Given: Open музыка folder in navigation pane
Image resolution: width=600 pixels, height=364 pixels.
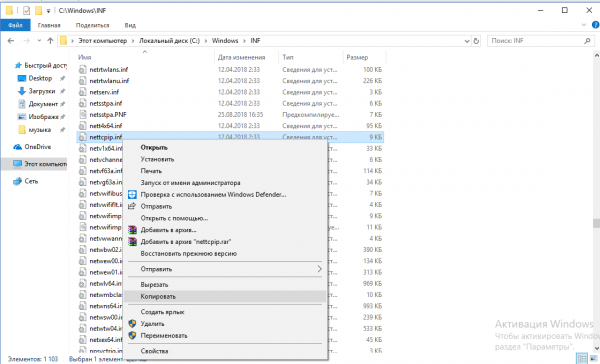Looking at the screenshot, I should click(39, 130).
